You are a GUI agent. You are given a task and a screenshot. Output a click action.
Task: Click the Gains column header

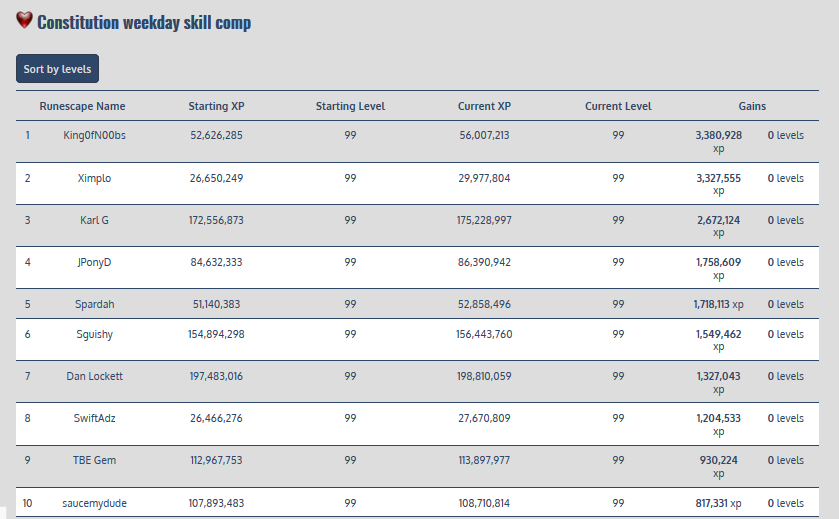(x=752, y=106)
